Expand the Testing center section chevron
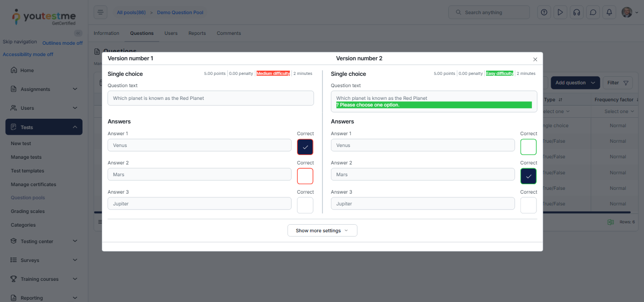Viewport: 644px width, 302px height. [75, 241]
